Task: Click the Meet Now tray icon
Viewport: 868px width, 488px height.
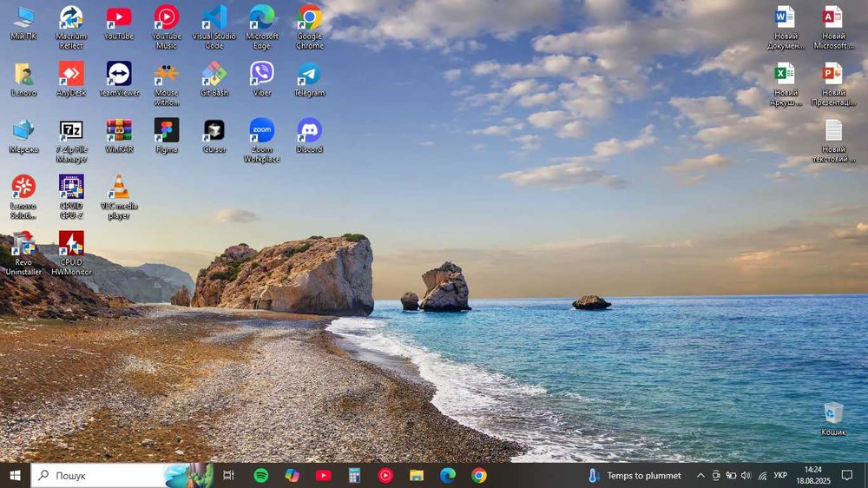Action: 716,475
